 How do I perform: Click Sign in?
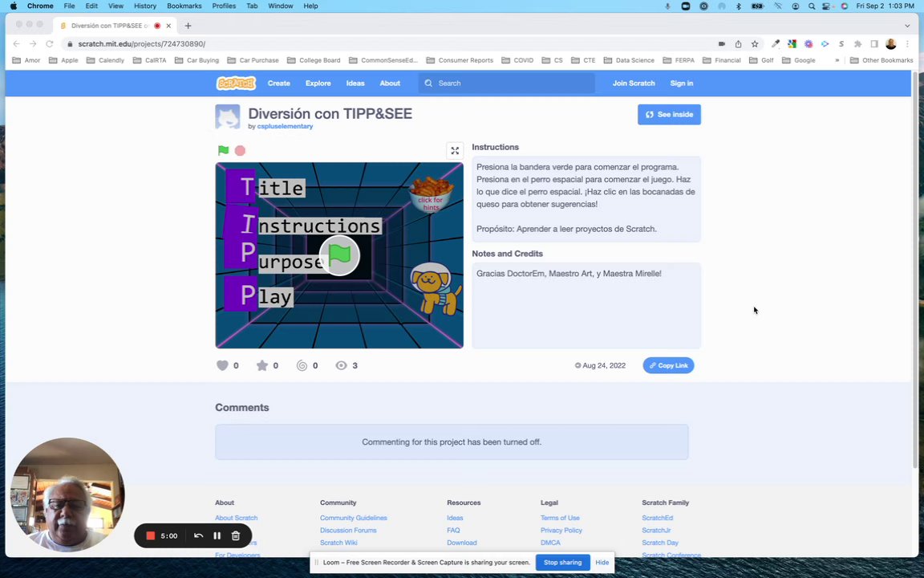681,83
